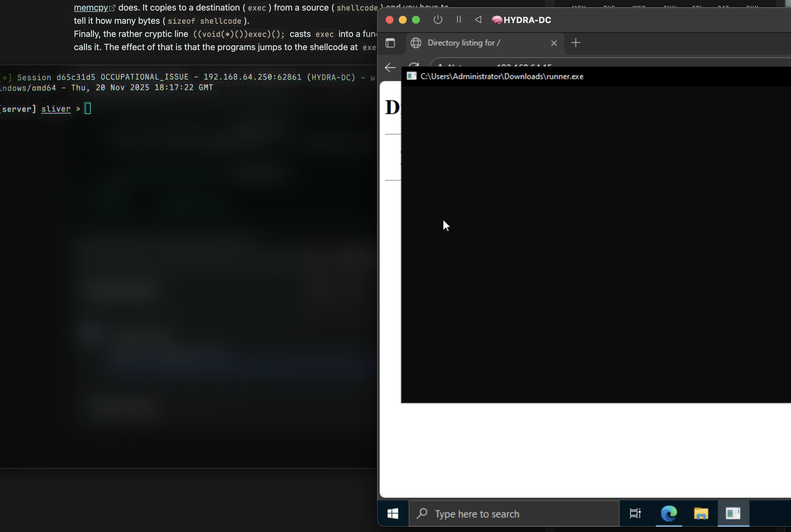Launch Microsoft Edge from the taskbar
The height and width of the screenshot is (532, 791).
668,514
